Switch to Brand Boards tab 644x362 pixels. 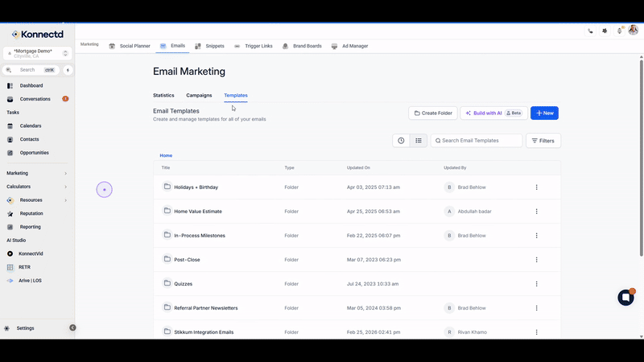click(302, 46)
